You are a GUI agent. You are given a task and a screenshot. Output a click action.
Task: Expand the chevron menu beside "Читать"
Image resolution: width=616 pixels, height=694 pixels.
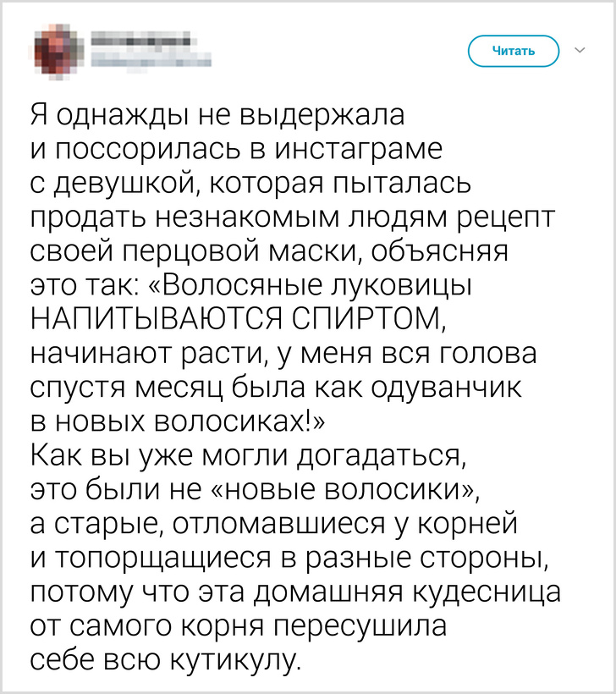(580, 51)
